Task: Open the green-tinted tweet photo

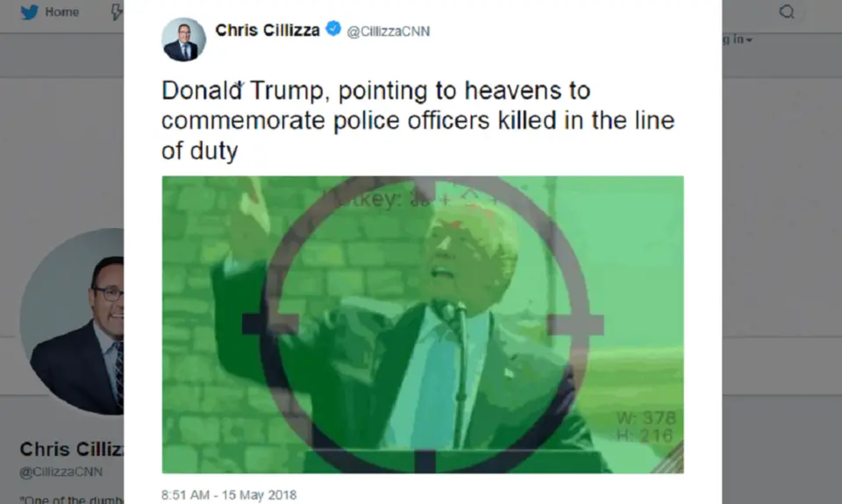Action: point(423,324)
